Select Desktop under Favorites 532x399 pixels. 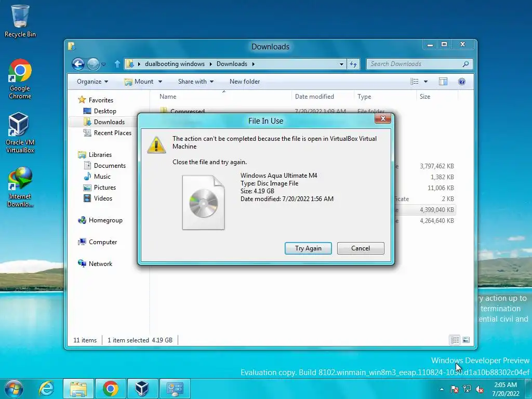pos(105,111)
